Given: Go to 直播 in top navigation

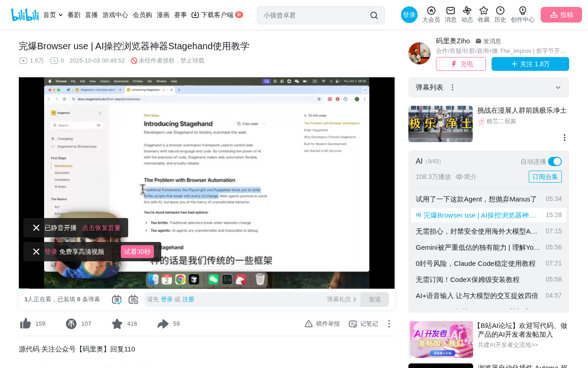Looking at the screenshot, I should 91,15.
